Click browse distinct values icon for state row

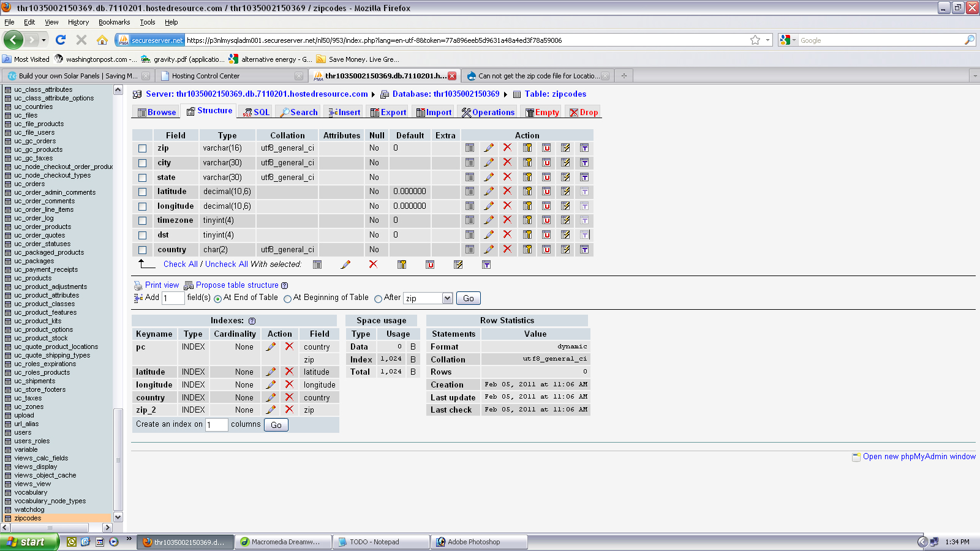point(470,177)
